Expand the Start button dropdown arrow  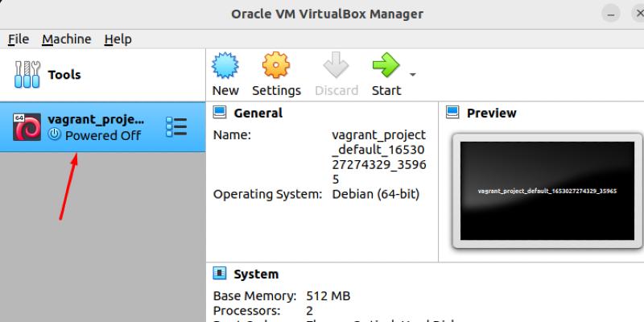(x=413, y=75)
